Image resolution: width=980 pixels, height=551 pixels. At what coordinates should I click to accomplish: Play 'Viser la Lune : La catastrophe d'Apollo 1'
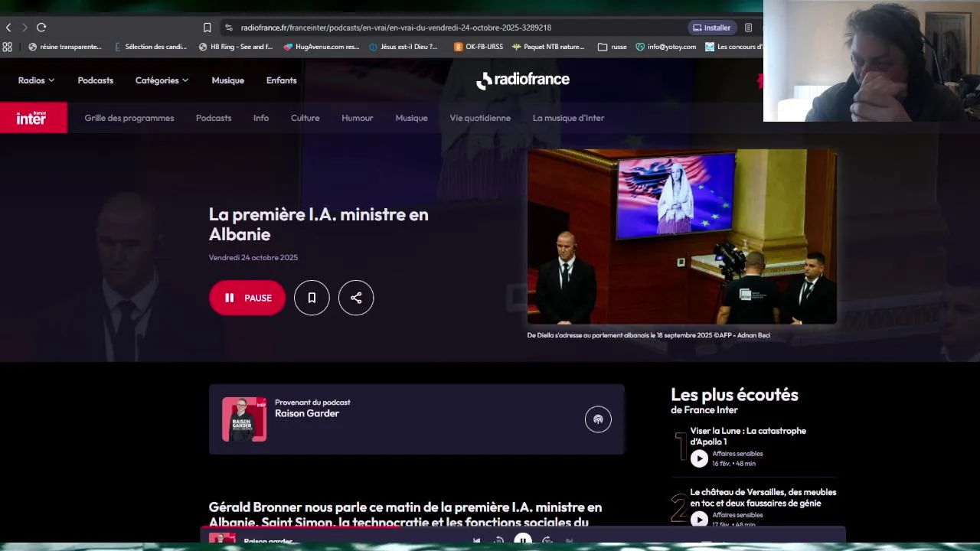tap(699, 458)
